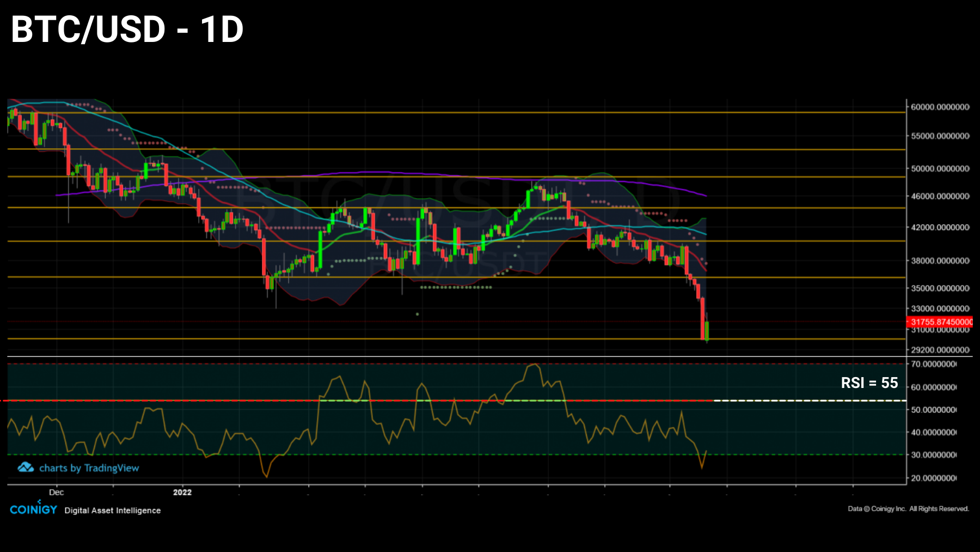Viewport: 980px width, 552px height.
Task: Click the Dec label on the time axis
Action: (x=57, y=492)
